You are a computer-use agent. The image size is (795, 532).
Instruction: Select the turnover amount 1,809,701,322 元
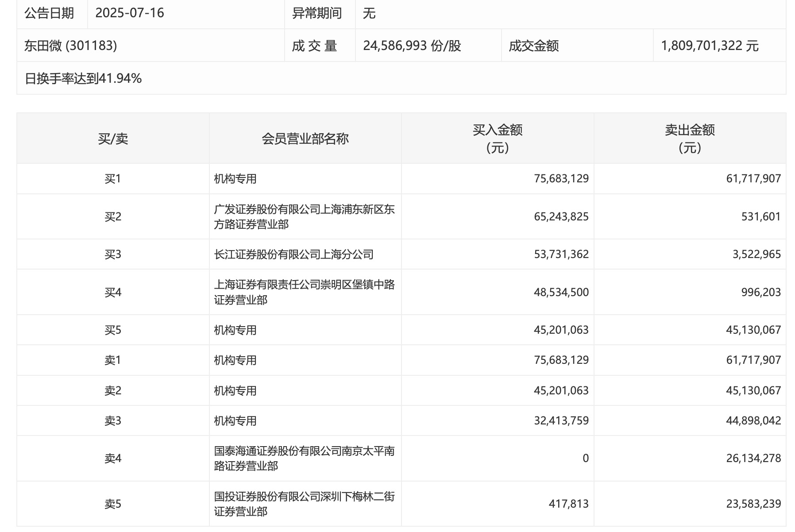(710, 46)
